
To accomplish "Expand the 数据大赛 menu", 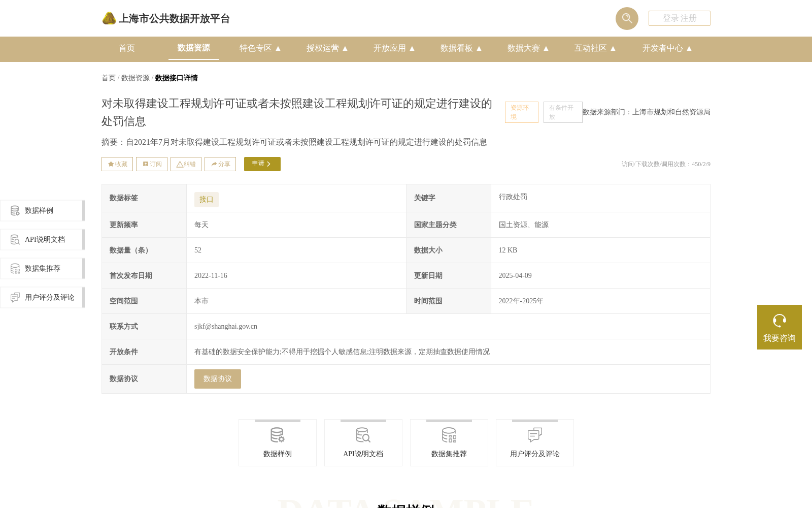I will (x=528, y=48).
